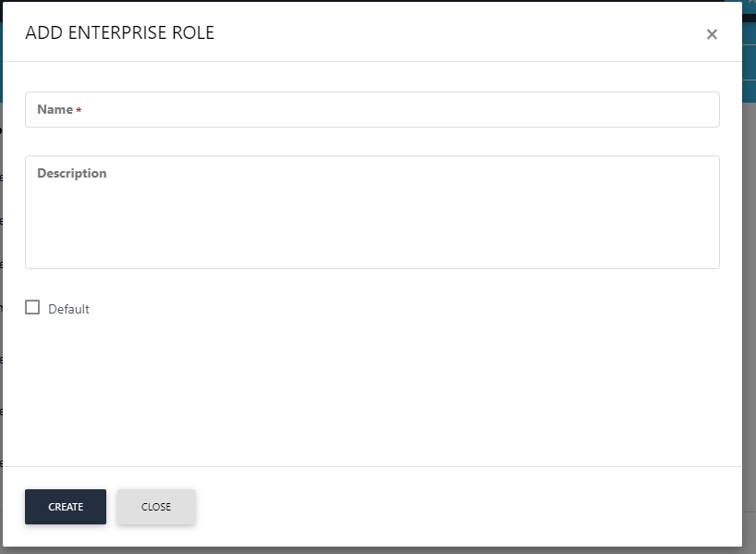Click the red required asterisk beside Name
The width and height of the screenshot is (756, 554).
point(79,111)
